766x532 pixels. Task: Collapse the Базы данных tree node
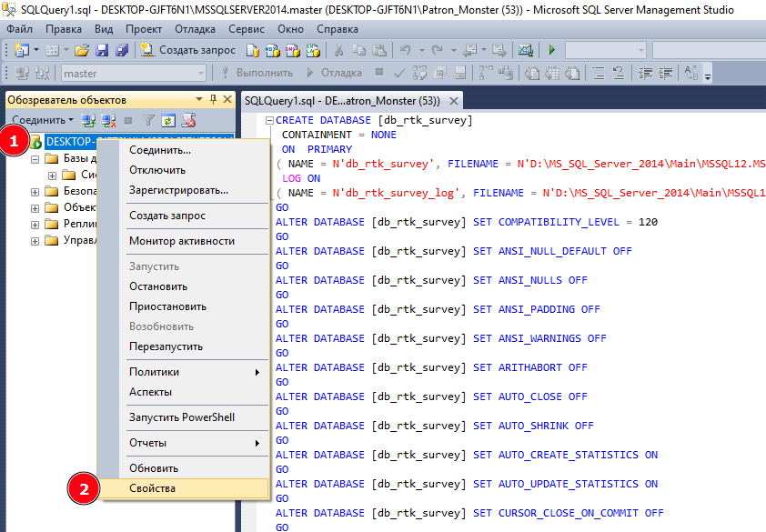(35, 159)
